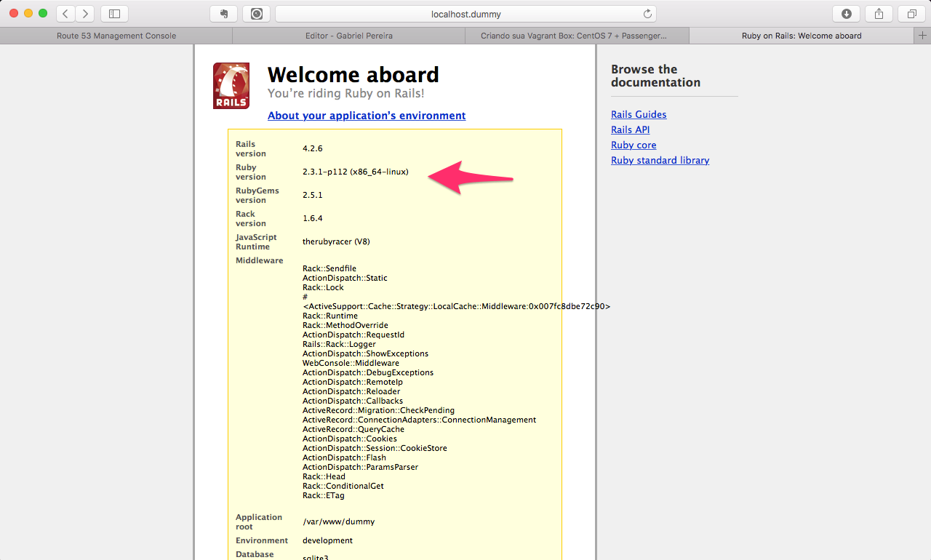This screenshot has width=931, height=560.
Task: Click RubyGems version value 2.5.1
Action: pyautogui.click(x=313, y=195)
